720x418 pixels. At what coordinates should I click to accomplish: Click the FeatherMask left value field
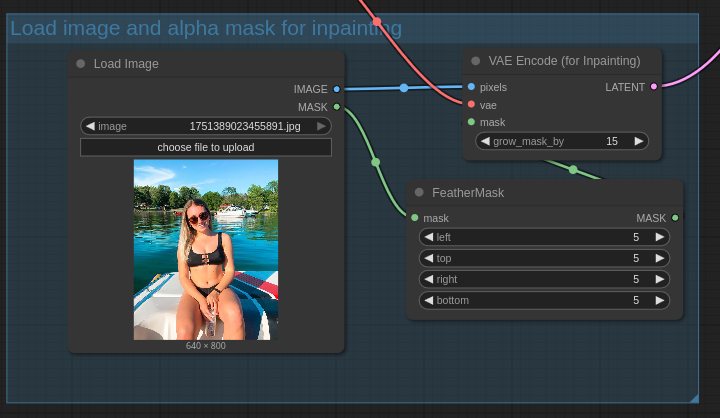544,237
